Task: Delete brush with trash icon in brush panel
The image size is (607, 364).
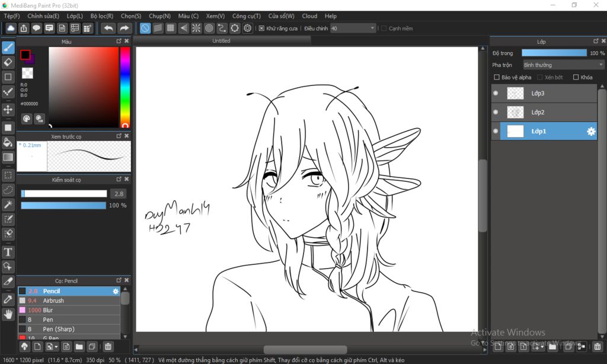Action: [x=108, y=347]
